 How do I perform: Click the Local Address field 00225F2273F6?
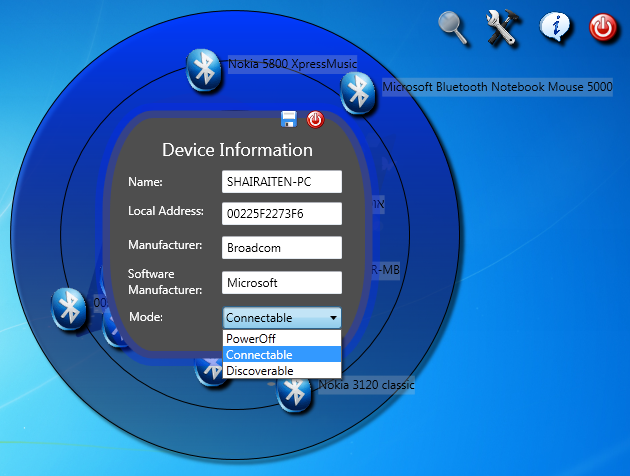coord(282,214)
